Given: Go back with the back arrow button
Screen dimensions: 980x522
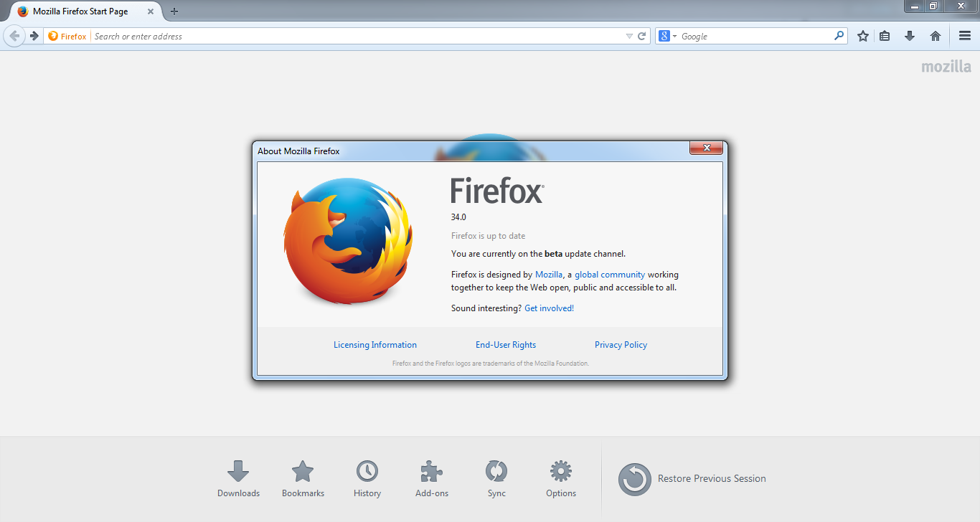Looking at the screenshot, I should 14,36.
